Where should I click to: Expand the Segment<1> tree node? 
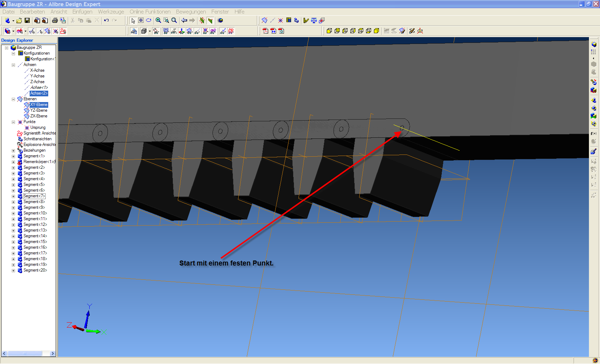coord(14,156)
